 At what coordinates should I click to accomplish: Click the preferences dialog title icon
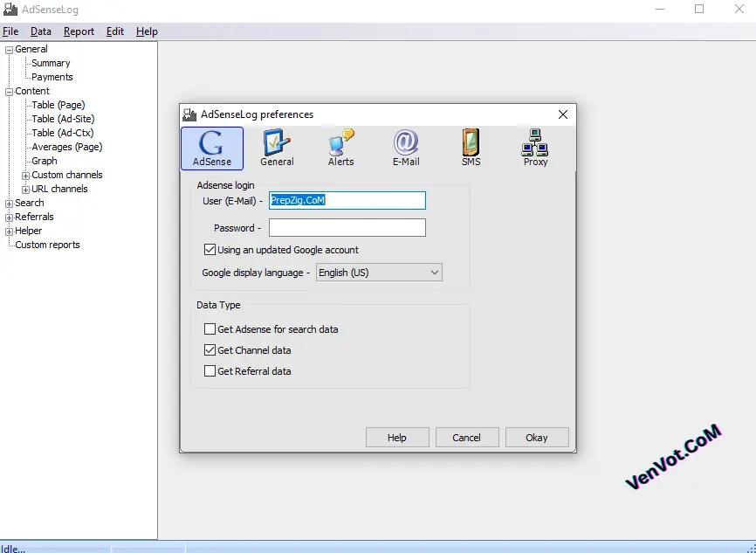pos(189,114)
